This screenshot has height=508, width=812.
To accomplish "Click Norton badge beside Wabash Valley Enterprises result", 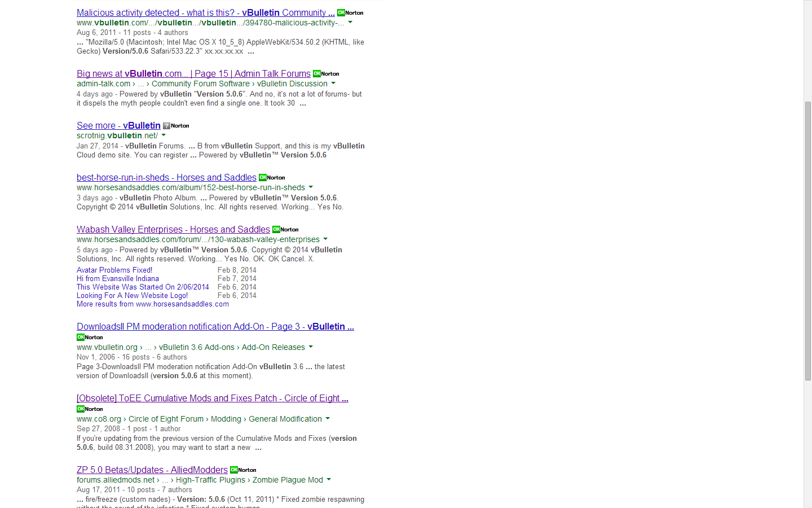I will pyautogui.click(x=285, y=229).
